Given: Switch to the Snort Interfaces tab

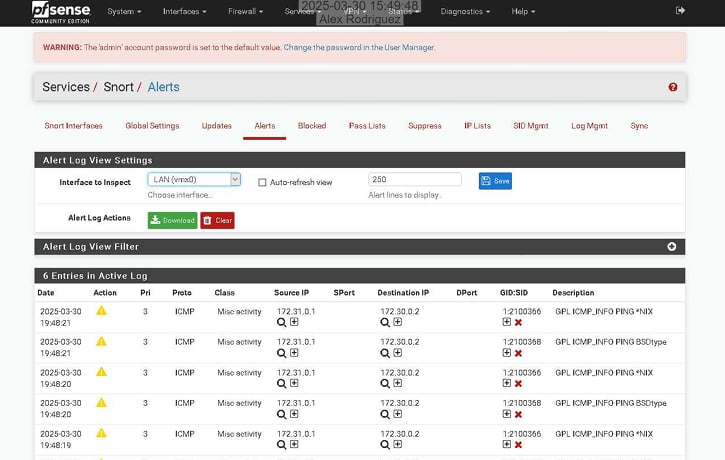Looking at the screenshot, I should (x=74, y=126).
